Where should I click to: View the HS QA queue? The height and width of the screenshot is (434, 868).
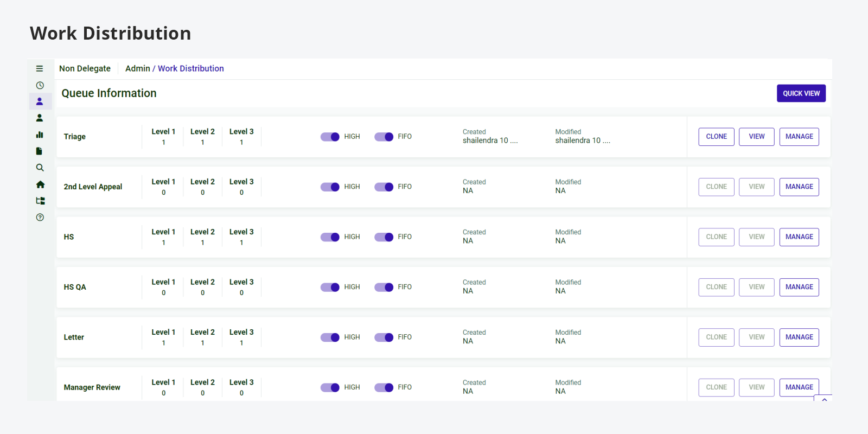(x=757, y=287)
